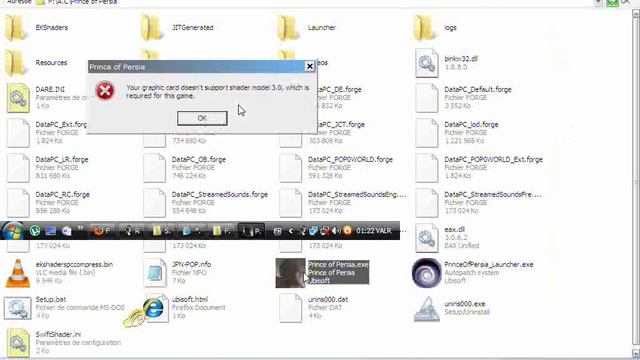Image resolution: width=640 pixels, height=360 pixels.
Task: Select the PrinceOfPersia_Launcher.exe Ubisoft icon
Action: [x=427, y=273]
